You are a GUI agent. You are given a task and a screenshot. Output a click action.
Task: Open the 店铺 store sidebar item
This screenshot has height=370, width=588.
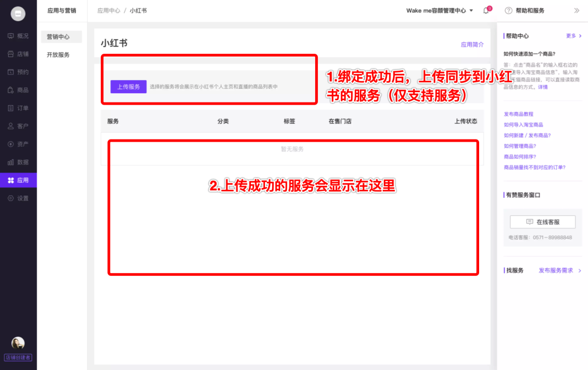[x=18, y=54]
